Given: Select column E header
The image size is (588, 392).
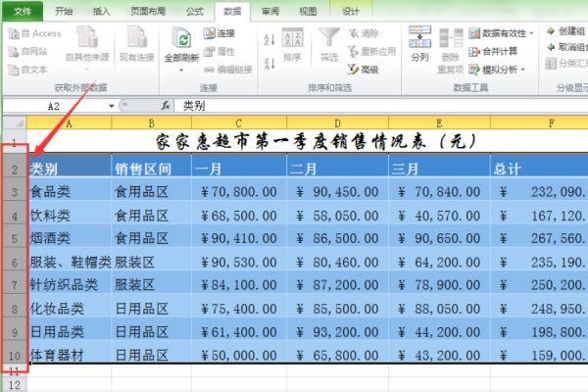Looking at the screenshot, I should click(x=439, y=123).
